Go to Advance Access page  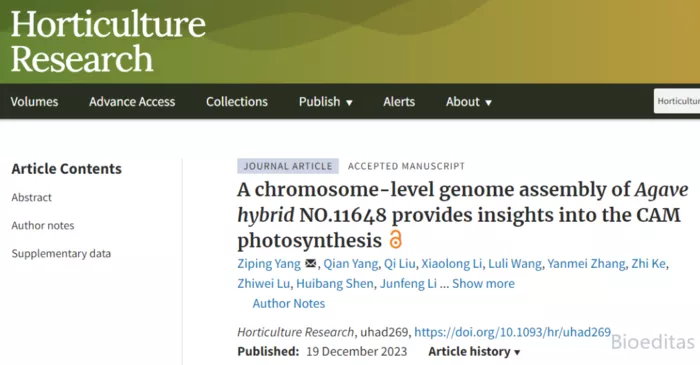tap(132, 102)
